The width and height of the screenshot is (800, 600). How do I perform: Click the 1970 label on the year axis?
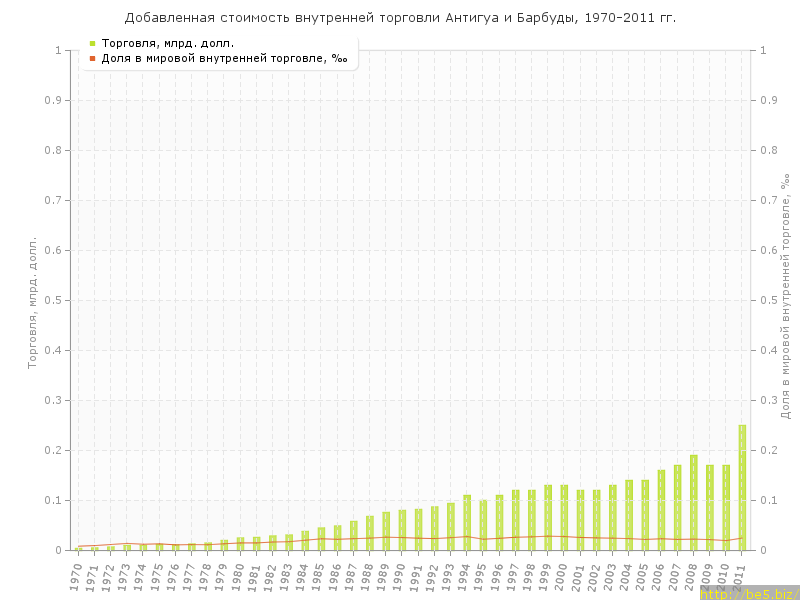76,575
